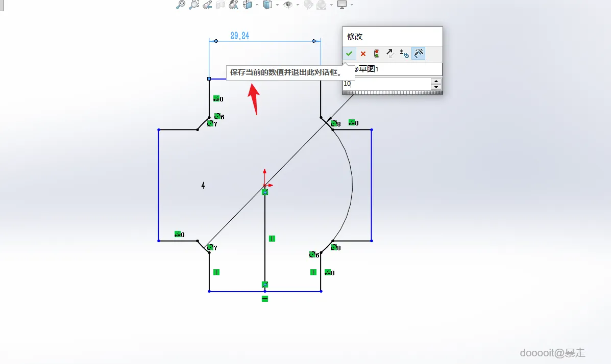
Task: Expand the View Settings dropdown arrow
Action: (352, 5)
